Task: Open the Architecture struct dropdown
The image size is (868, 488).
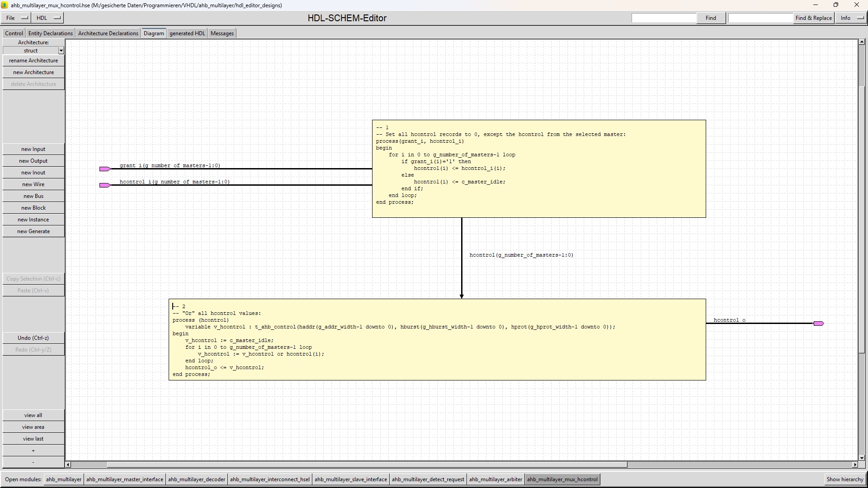Action: pos(61,51)
